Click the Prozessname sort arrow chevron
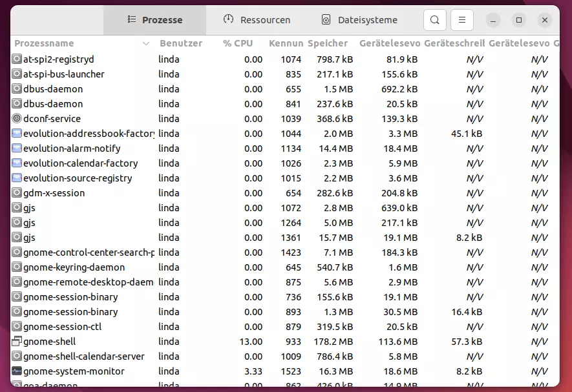This screenshot has height=392, width=572. click(146, 43)
